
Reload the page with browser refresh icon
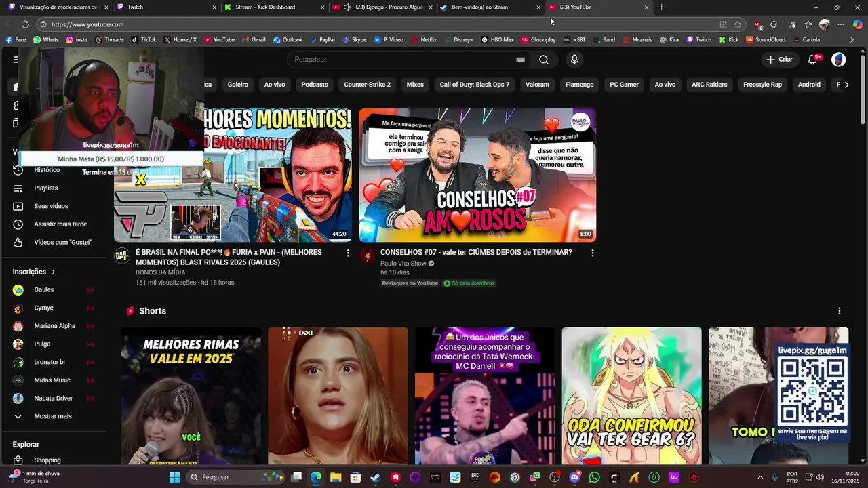point(25,24)
